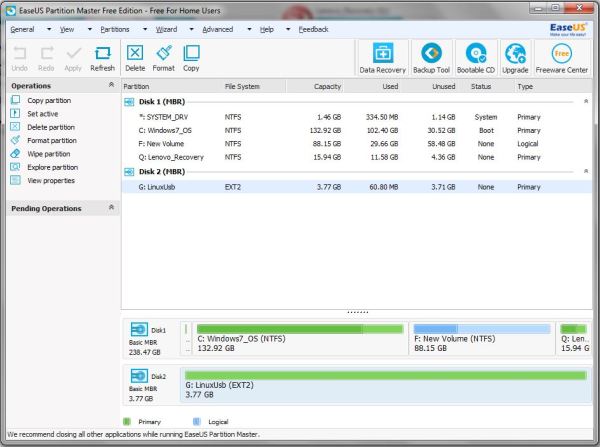Sort by the Capacity column header
Screen dimensions: 600x447
point(327,86)
